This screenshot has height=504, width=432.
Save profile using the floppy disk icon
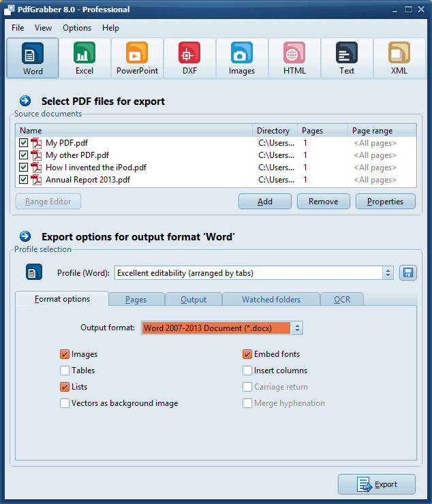point(407,273)
